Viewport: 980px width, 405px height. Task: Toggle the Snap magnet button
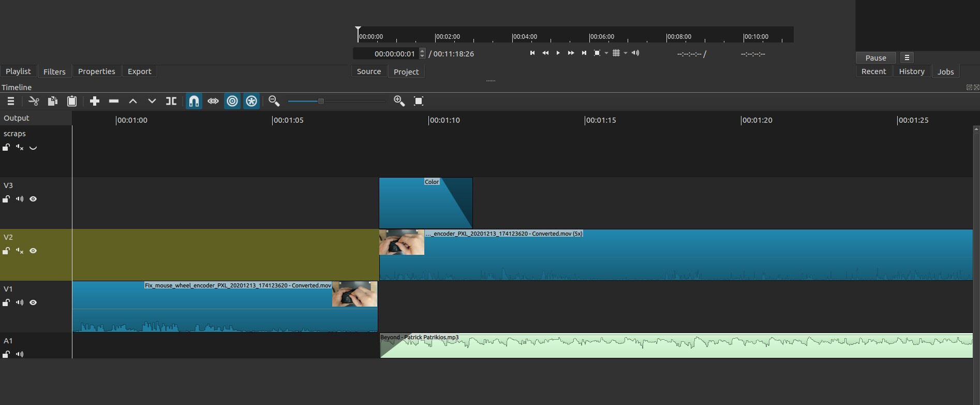[x=194, y=101]
